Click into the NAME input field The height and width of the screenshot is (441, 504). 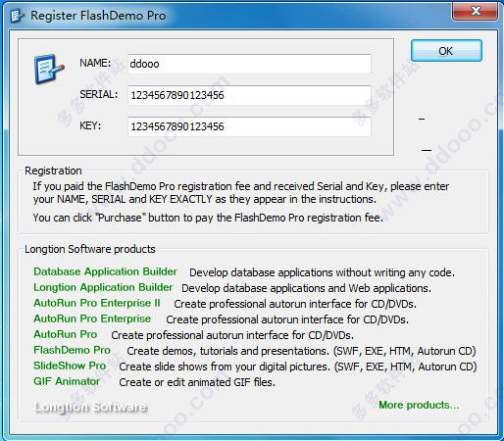tap(249, 64)
